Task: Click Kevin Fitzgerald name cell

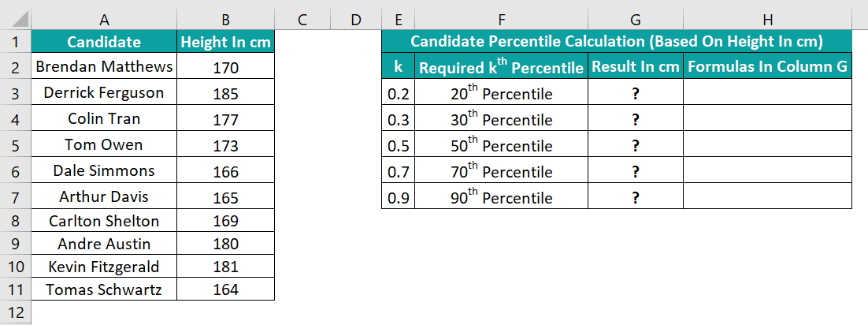Action: pos(104,266)
